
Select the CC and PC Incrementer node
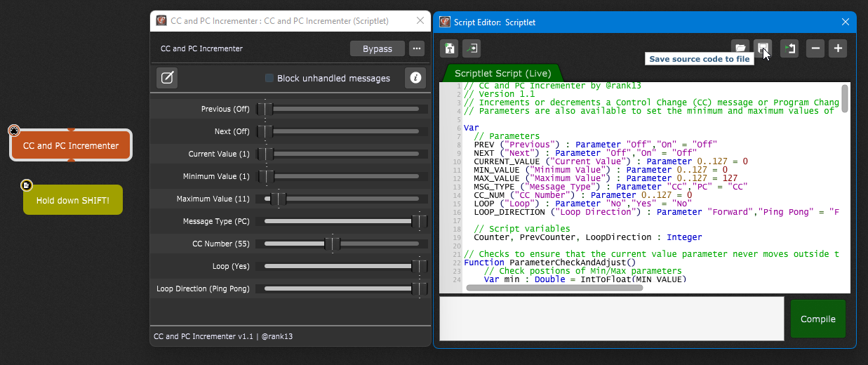pos(71,145)
